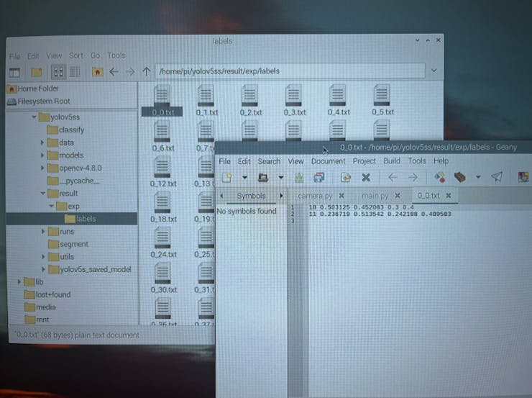Click sidebar tabs right scroll arrow
This screenshot has width=532, height=398.
[x=281, y=196]
